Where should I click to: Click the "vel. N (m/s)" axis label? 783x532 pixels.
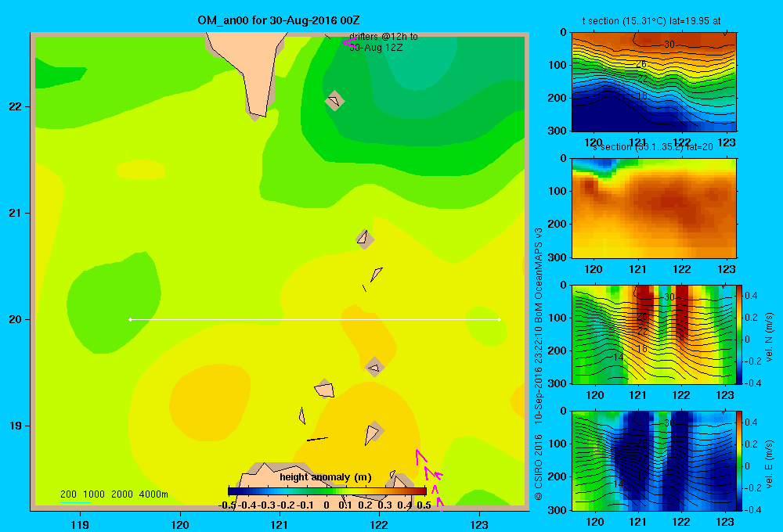[769, 337]
